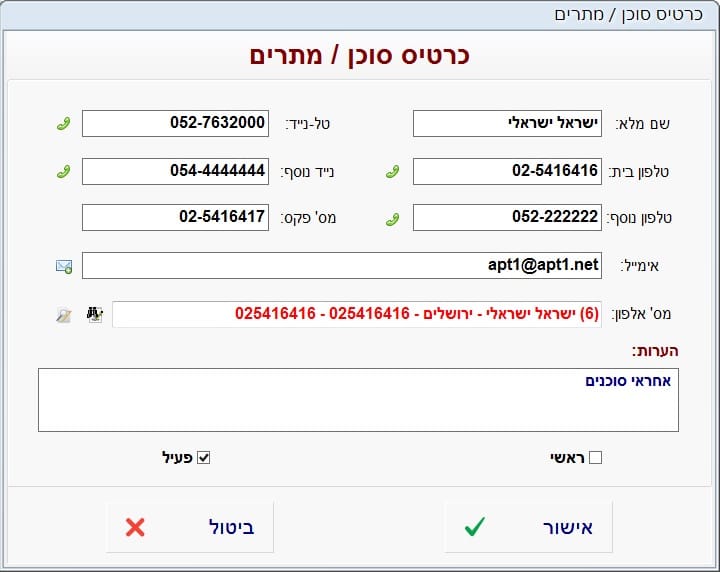Call the טלפון בית number via phone icon
Image resolution: width=720 pixels, height=572 pixels.
point(393,171)
